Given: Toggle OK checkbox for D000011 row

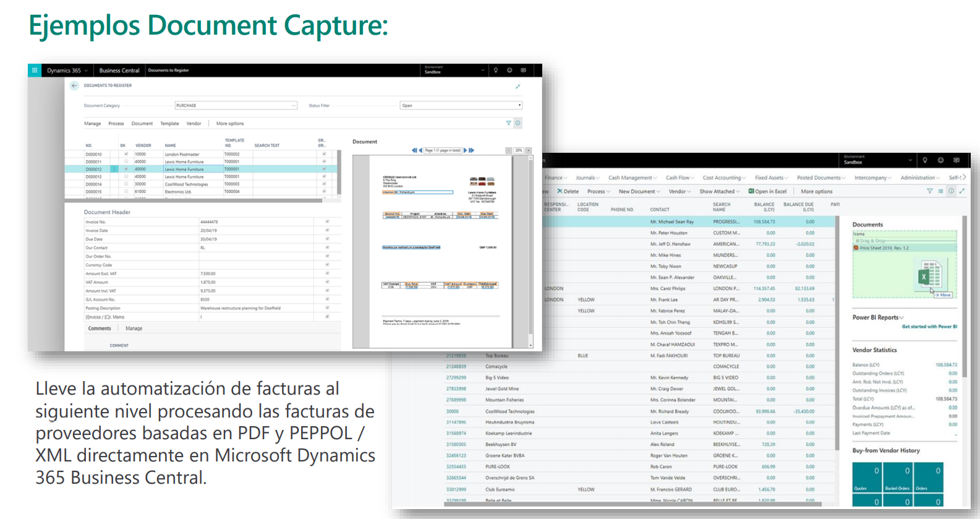Looking at the screenshot, I should 126,161.
